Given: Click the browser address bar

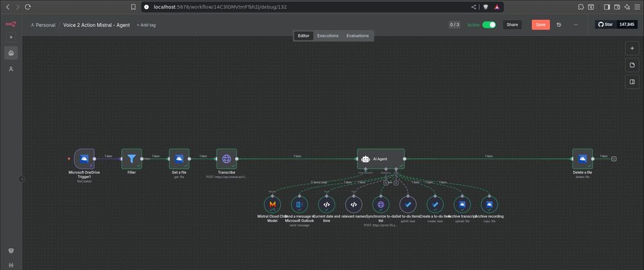Looking at the screenshot, I should coord(309,7).
